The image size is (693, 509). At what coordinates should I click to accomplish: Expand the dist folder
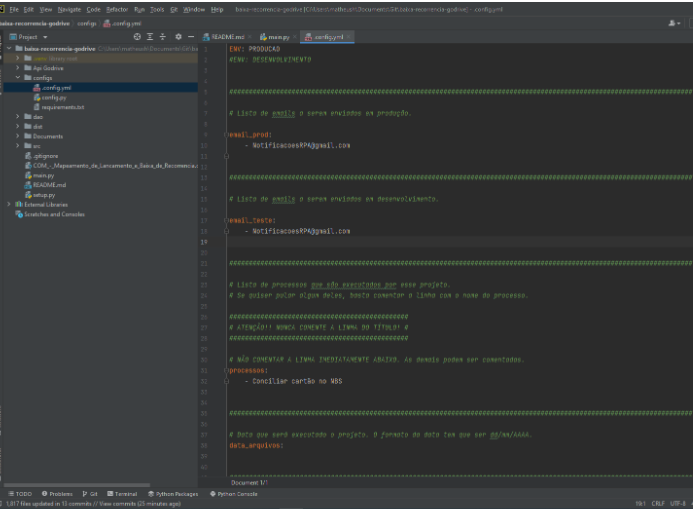click(18, 126)
